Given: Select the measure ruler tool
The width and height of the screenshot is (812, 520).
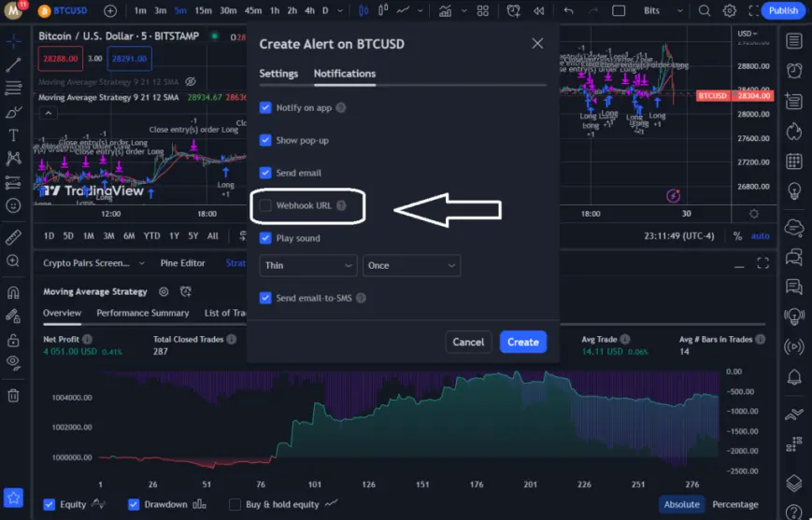Looking at the screenshot, I should pos(13,237).
